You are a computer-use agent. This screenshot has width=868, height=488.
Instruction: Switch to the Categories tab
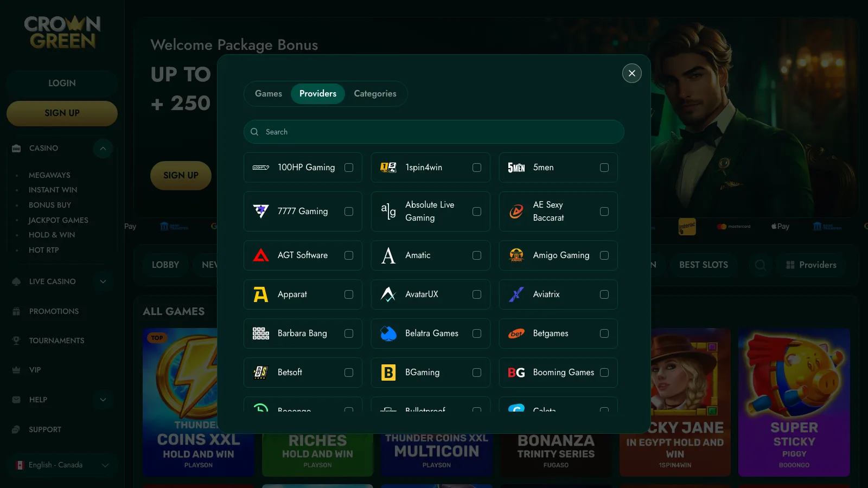(375, 94)
